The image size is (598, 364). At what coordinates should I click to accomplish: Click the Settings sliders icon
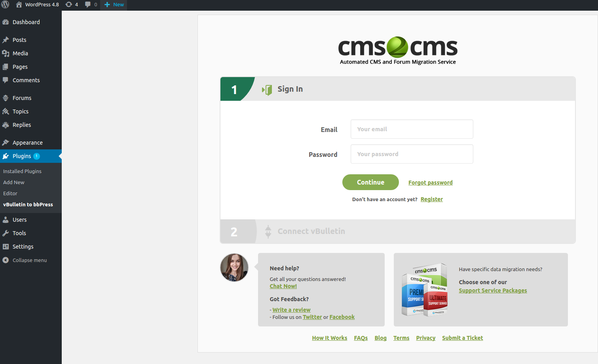(x=6, y=247)
